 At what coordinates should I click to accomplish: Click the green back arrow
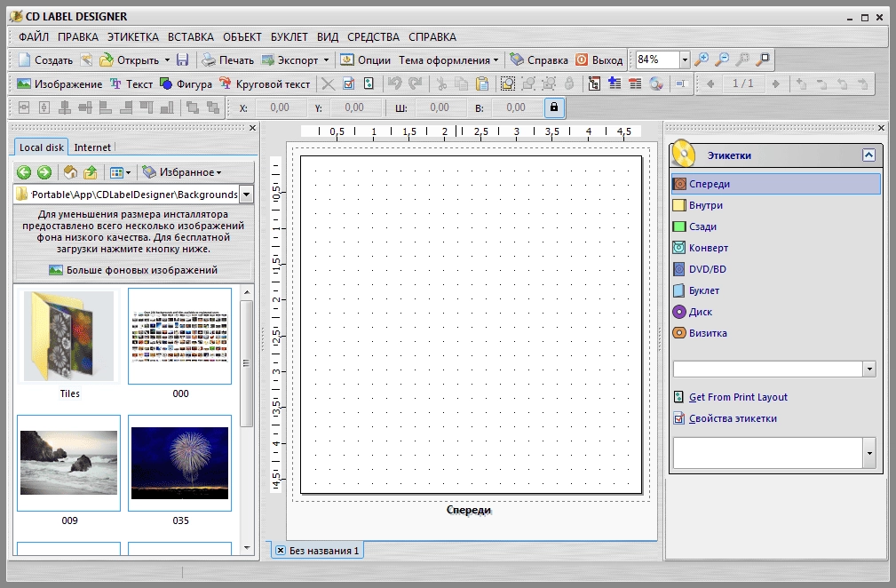coord(23,172)
